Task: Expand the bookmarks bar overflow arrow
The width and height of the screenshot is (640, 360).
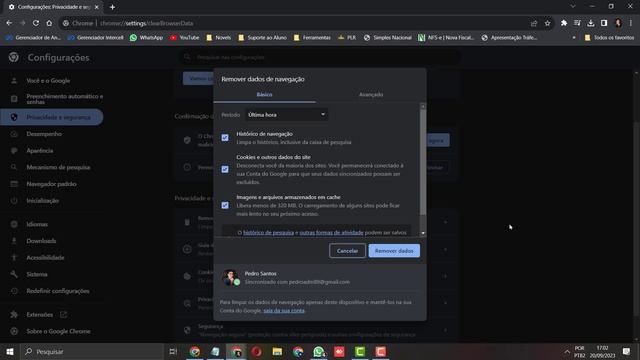Action: [x=574, y=38]
